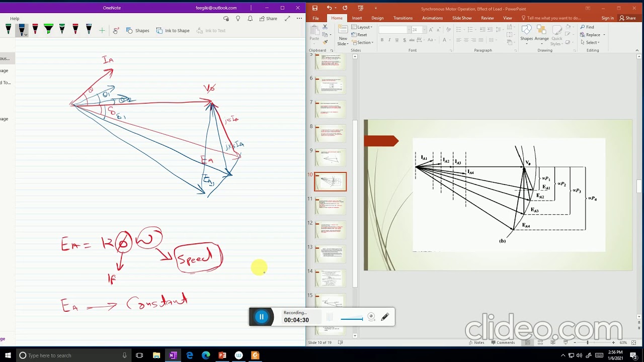This screenshot has height=362, width=644.
Task: Select the red pen in OneNote
Action: (35, 29)
